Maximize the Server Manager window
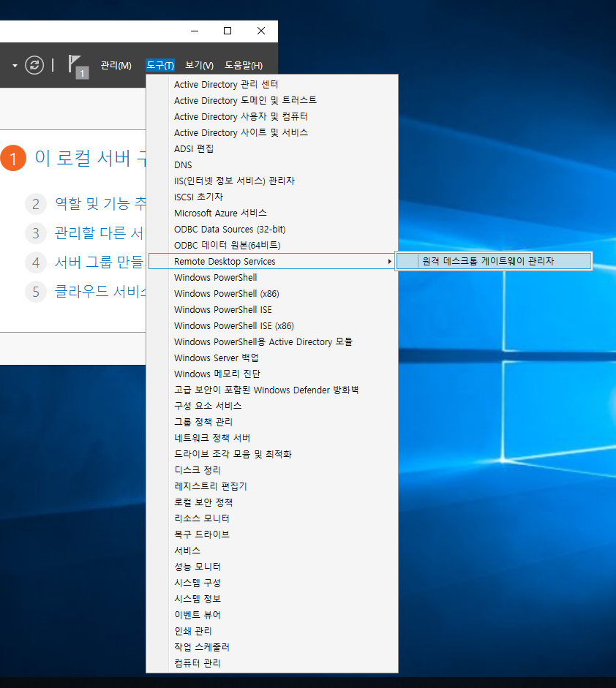616x688 pixels. 228,31
